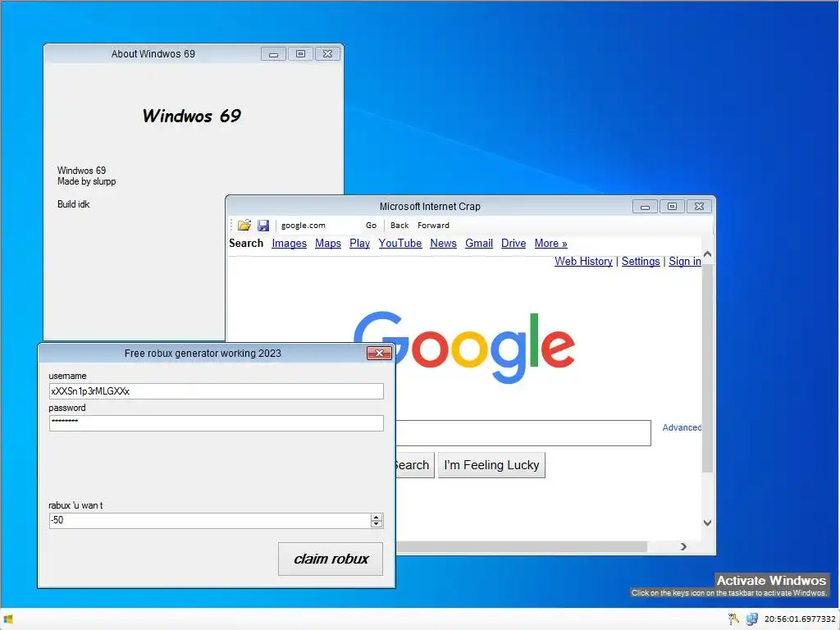Click the browser scrollbar up arrow
This screenshot has width=840, height=630.
pos(707,254)
